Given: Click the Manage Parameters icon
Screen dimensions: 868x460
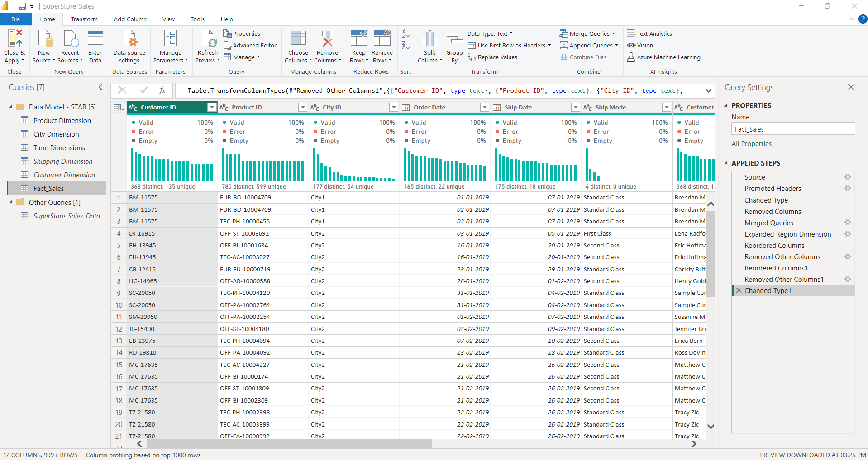Looking at the screenshot, I should click(170, 38).
